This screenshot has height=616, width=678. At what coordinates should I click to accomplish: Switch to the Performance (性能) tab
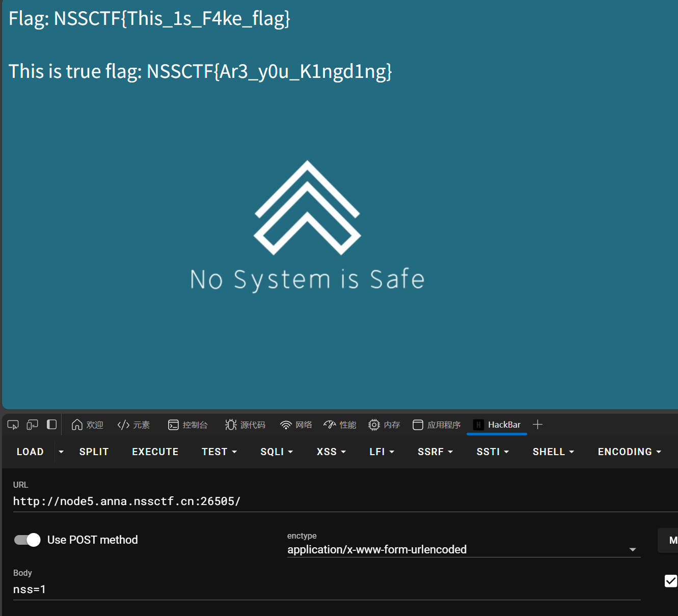click(x=340, y=425)
